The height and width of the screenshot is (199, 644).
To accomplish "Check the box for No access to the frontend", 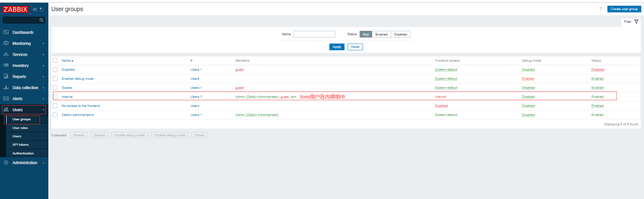I will click(55, 106).
